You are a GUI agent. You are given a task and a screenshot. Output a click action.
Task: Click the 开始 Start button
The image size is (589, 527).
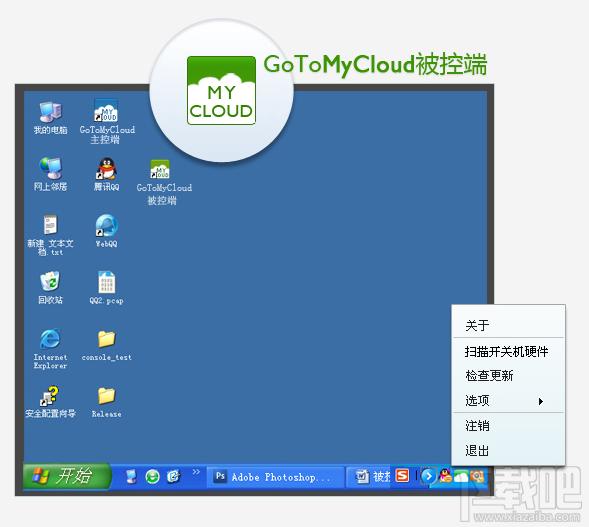[67, 476]
